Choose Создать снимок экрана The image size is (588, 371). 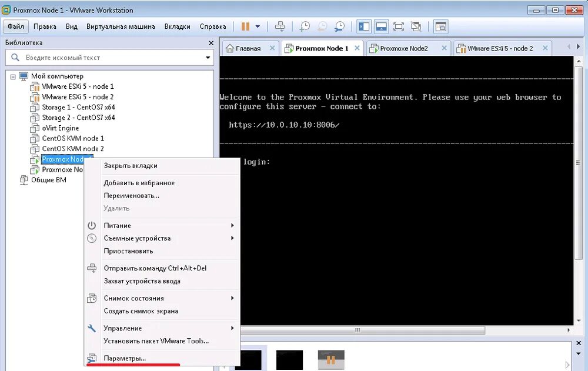coord(162,311)
